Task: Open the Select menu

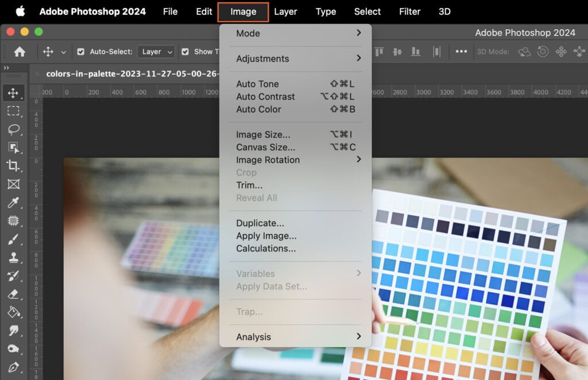Action: point(367,11)
